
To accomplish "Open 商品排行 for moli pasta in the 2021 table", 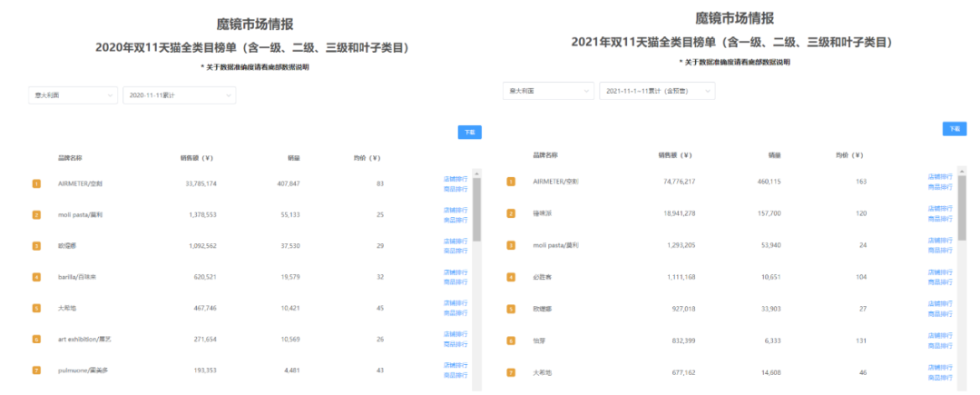I will (940, 251).
